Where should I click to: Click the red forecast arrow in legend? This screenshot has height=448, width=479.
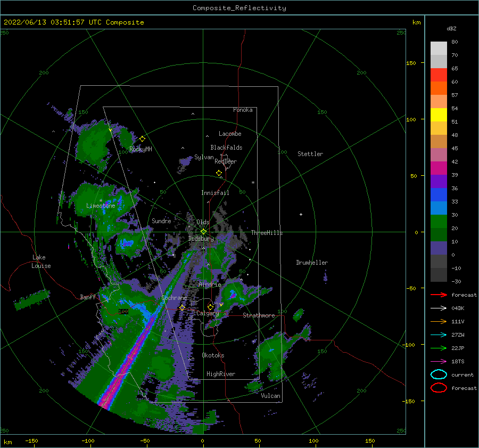coord(439,295)
